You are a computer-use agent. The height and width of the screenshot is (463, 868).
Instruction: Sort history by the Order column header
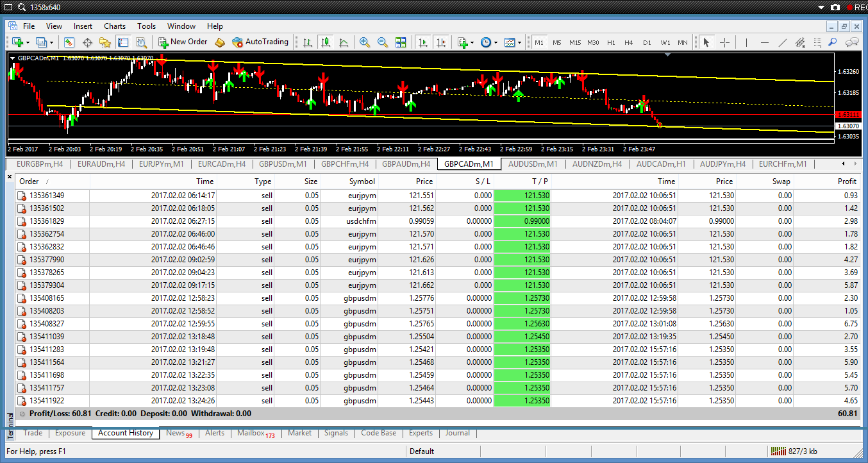(x=53, y=181)
